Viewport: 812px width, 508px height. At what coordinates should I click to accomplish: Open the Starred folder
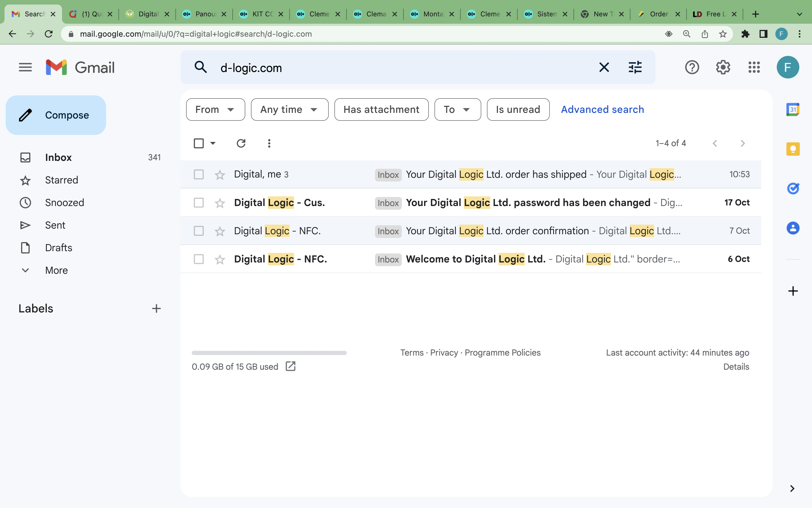pos(61,180)
